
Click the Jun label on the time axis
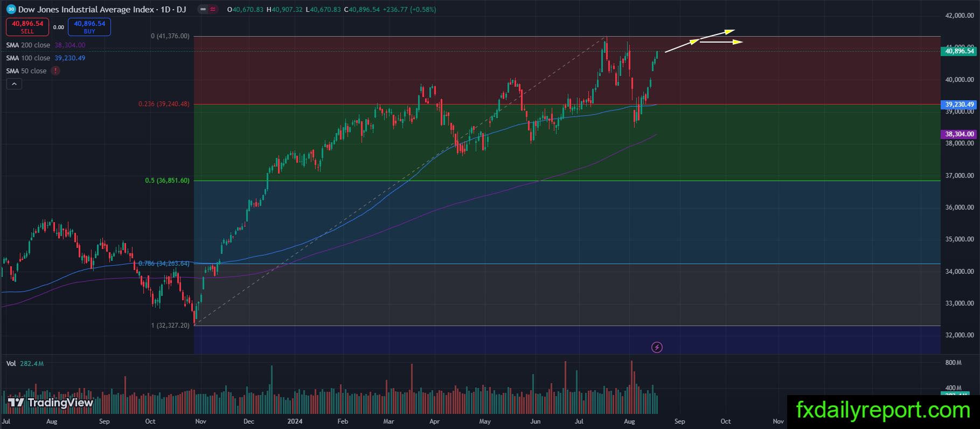[x=535, y=421]
